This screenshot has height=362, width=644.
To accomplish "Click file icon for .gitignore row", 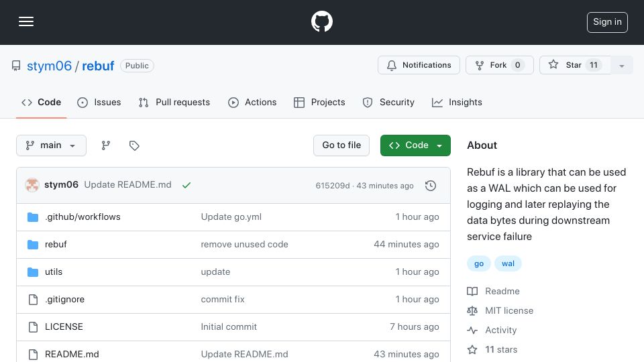I will (x=34, y=300).
